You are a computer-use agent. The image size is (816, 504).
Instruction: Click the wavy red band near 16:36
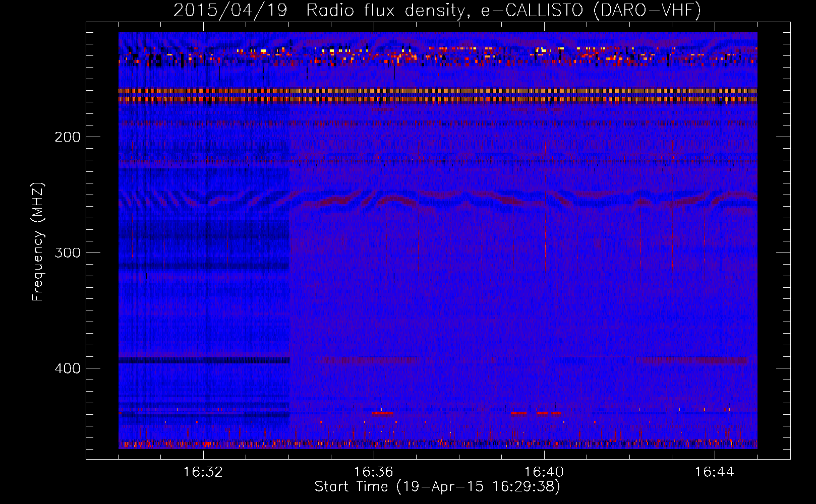pyautogui.click(x=393, y=201)
